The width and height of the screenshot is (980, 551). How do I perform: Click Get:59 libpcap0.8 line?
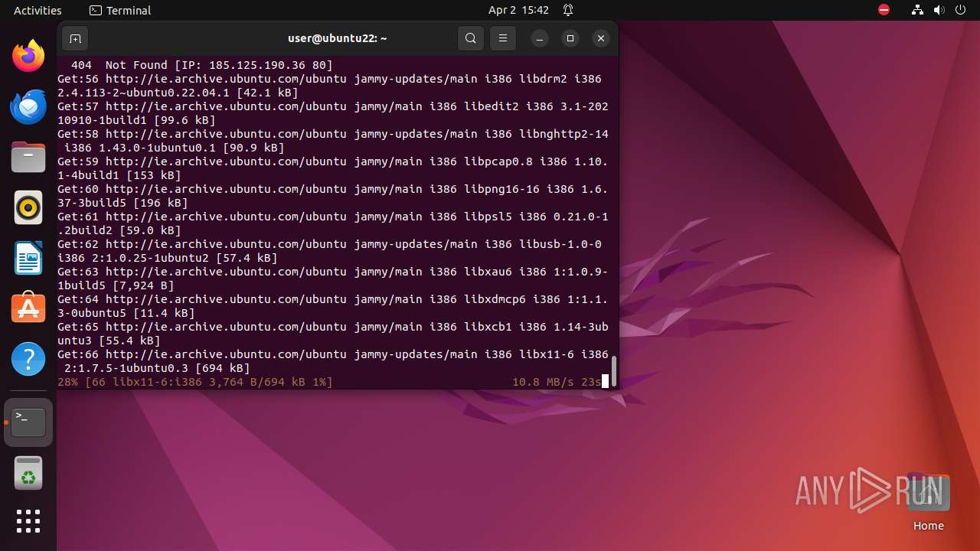click(x=333, y=168)
